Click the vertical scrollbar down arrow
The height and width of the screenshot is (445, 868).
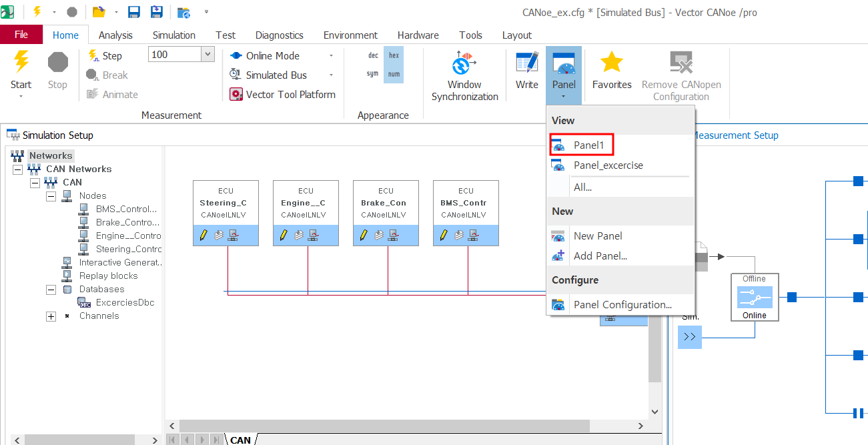tap(654, 412)
